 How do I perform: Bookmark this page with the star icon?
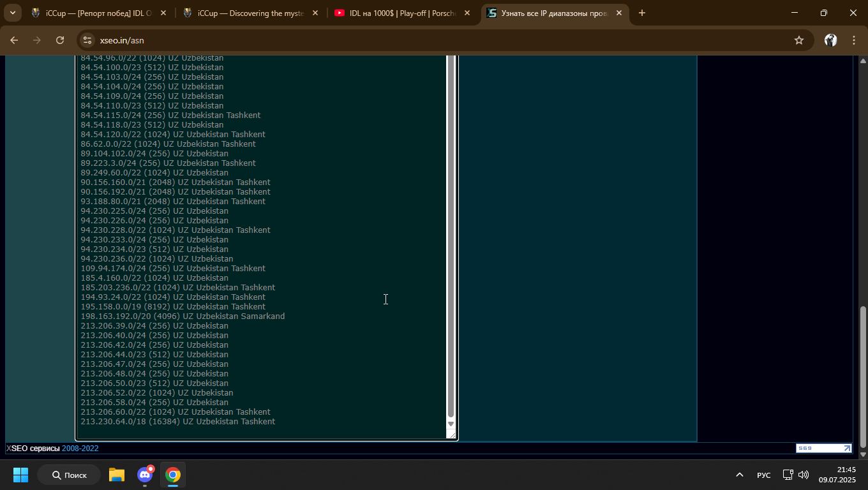pyautogui.click(x=799, y=40)
